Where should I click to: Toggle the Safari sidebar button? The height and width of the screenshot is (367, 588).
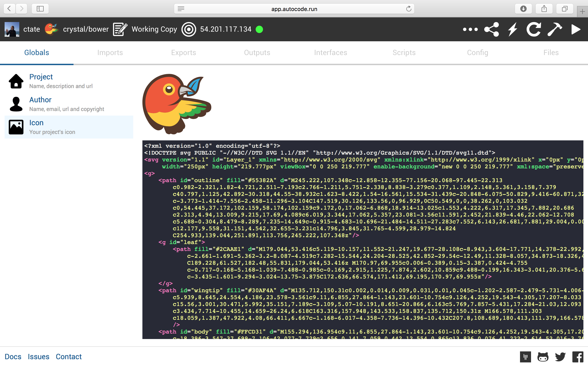[x=40, y=9]
